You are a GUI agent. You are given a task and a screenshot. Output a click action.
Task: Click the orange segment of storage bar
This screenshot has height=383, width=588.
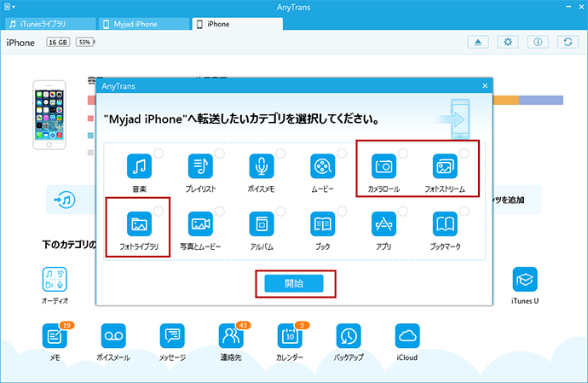506,101
